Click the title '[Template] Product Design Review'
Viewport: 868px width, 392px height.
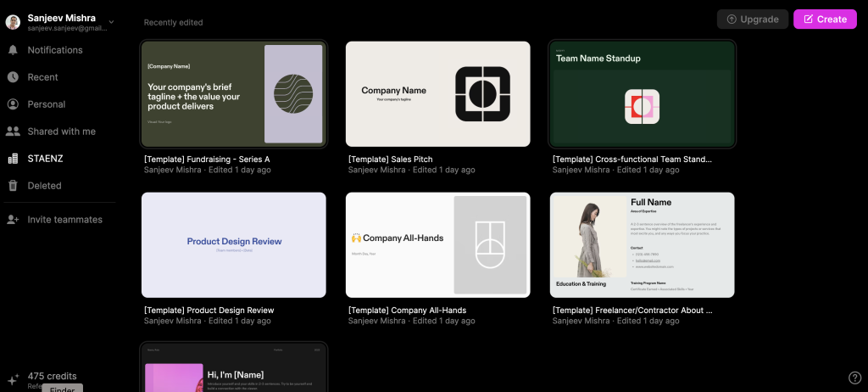[209, 310]
